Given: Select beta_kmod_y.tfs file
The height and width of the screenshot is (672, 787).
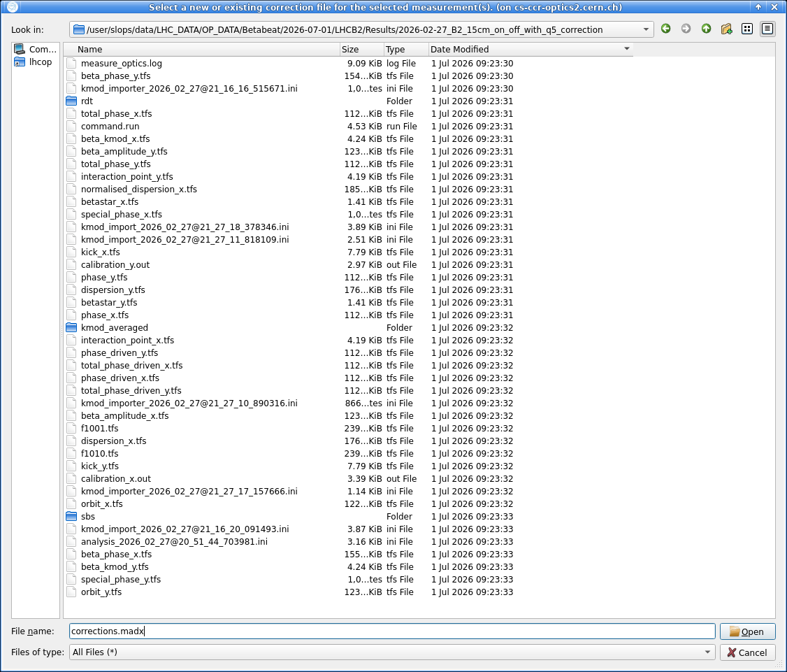Looking at the screenshot, I should click(x=115, y=566).
